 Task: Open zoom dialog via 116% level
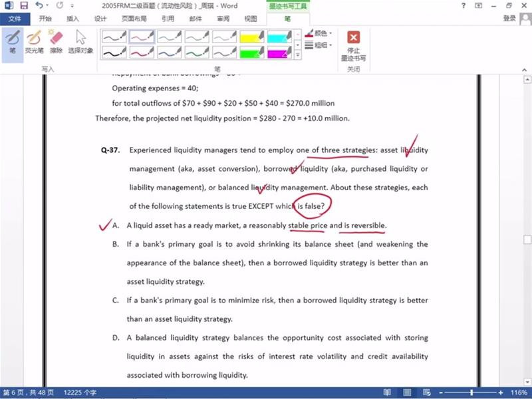coord(519,392)
